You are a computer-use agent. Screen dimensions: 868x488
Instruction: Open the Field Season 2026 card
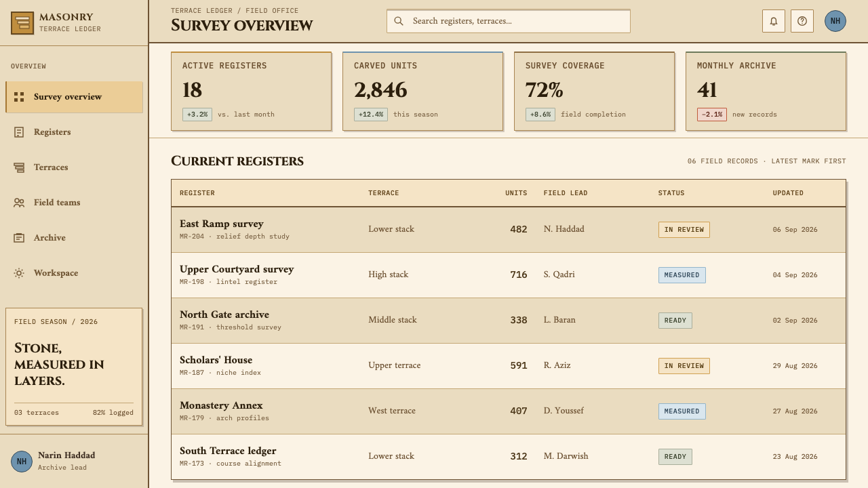tap(74, 367)
